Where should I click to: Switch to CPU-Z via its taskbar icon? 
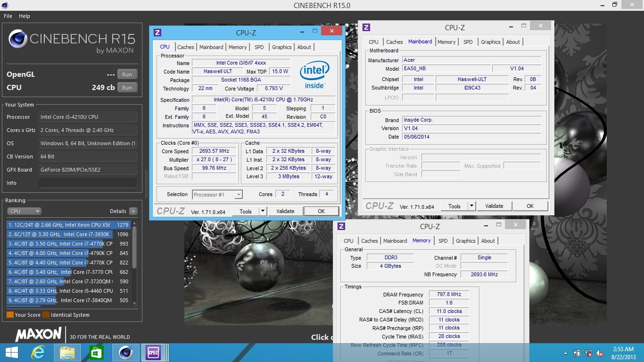[153, 353]
